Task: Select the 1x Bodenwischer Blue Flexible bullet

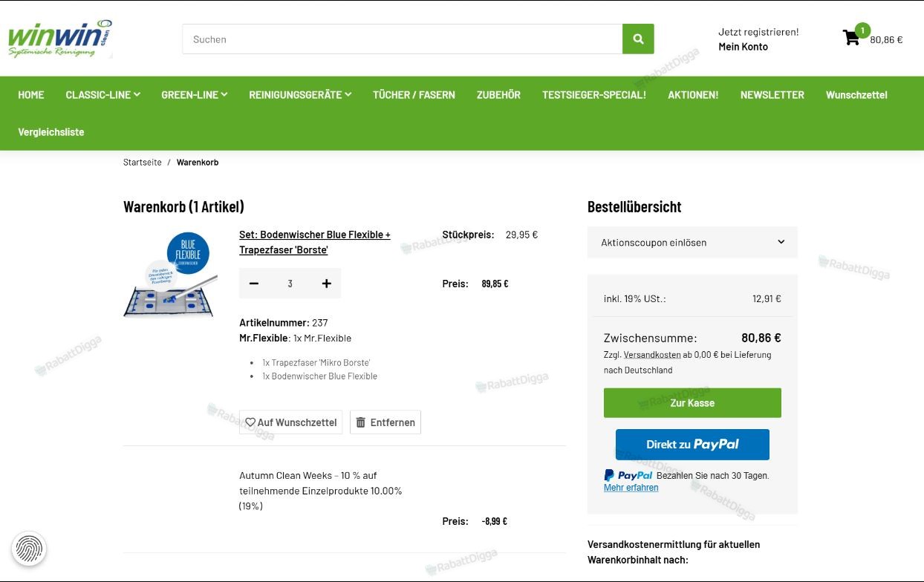Action: tap(319, 376)
